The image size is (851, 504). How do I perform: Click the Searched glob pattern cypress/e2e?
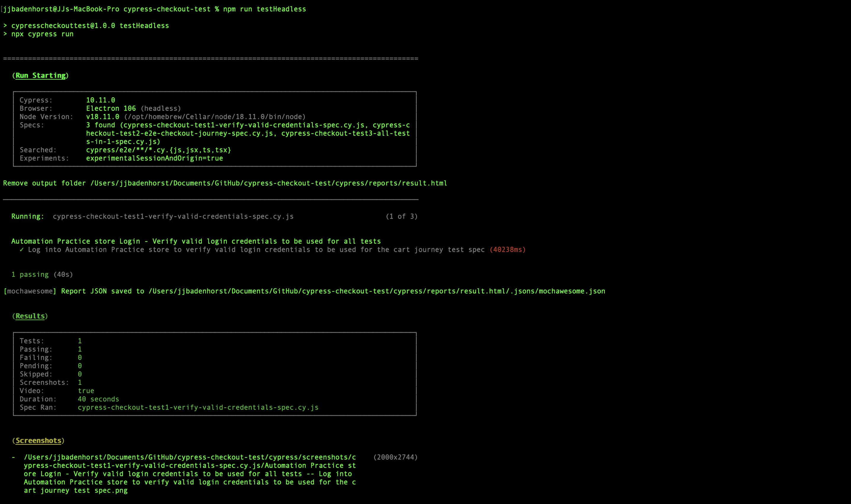158,150
